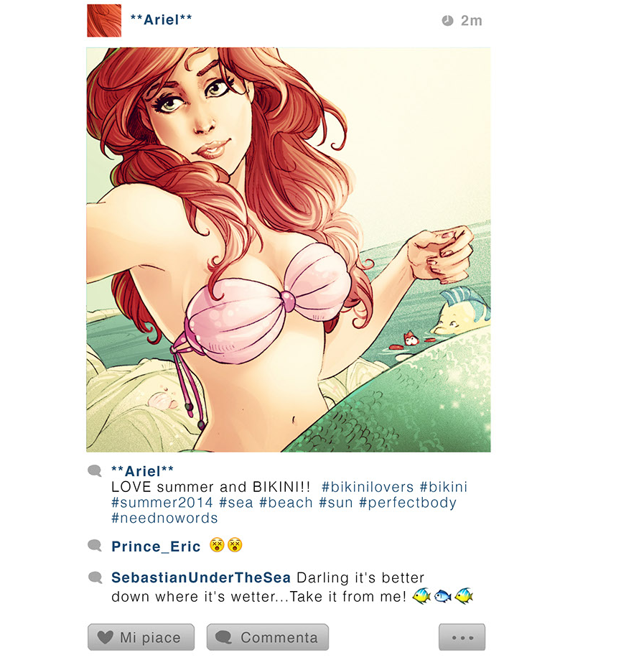
Task: Open the #perfectbody hashtag
Action: click(x=408, y=503)
